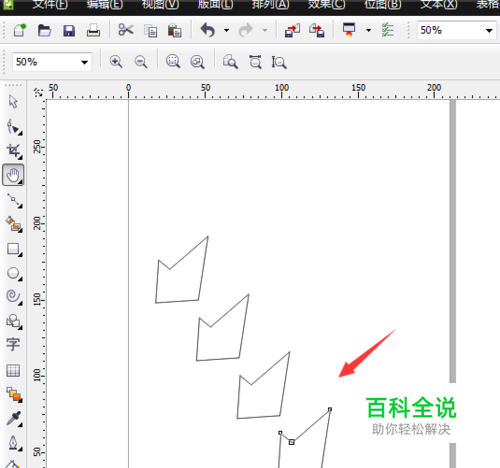
Task: Cut selection with the scissors icon
Action: 125,30
